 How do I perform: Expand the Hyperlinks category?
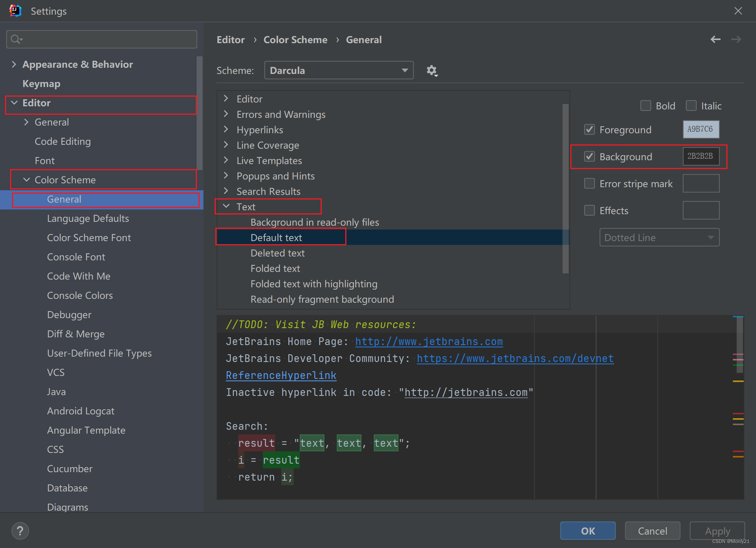coord(226,129)
